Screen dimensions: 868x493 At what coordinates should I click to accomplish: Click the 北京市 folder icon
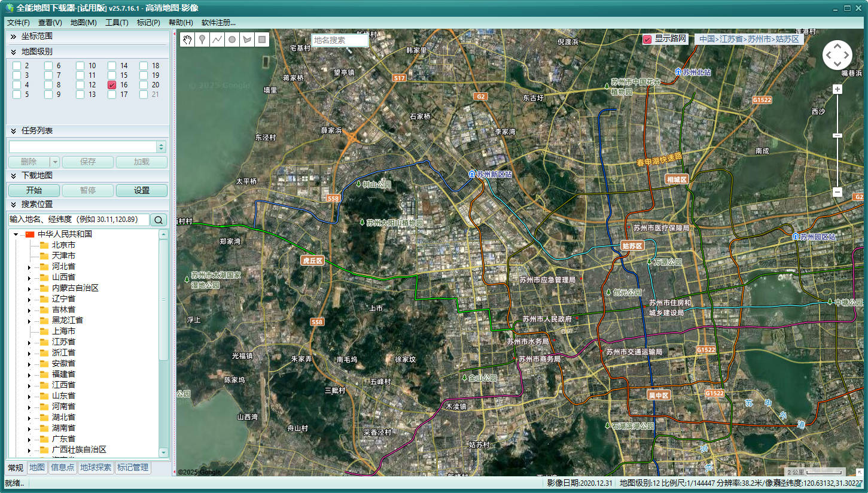(44, 245)
